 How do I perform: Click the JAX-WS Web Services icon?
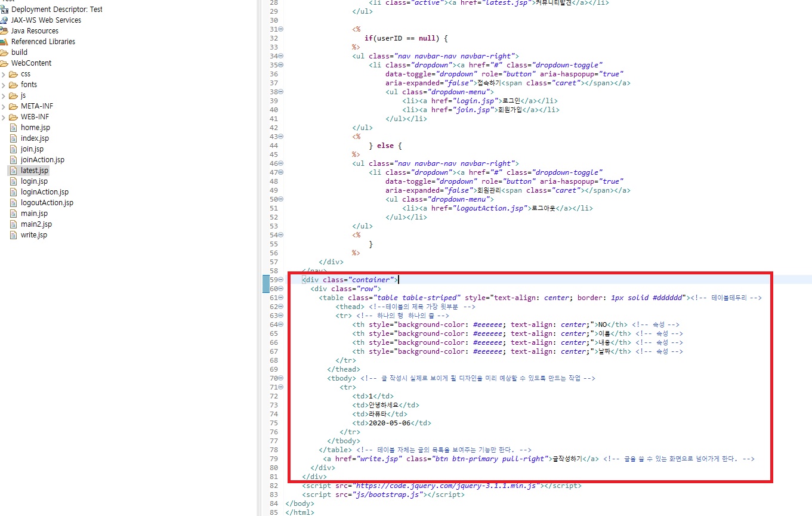pyautogui.click(x=4, y=20)
